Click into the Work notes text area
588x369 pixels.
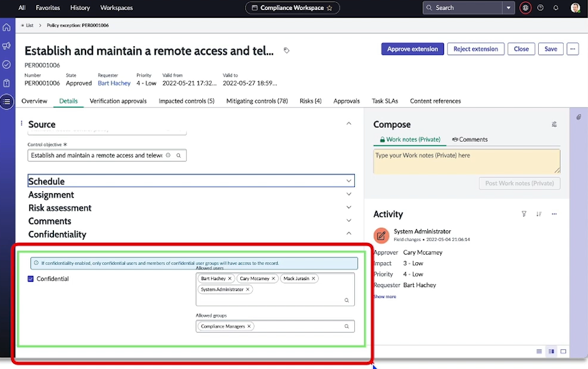coord(466,161)
